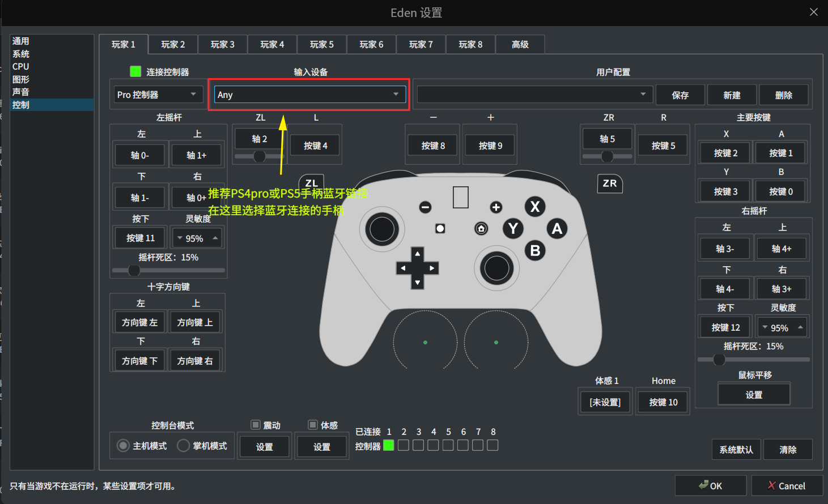
Task: Click the ZR trigger label on controller image
Action: click(x=610, y=183)
